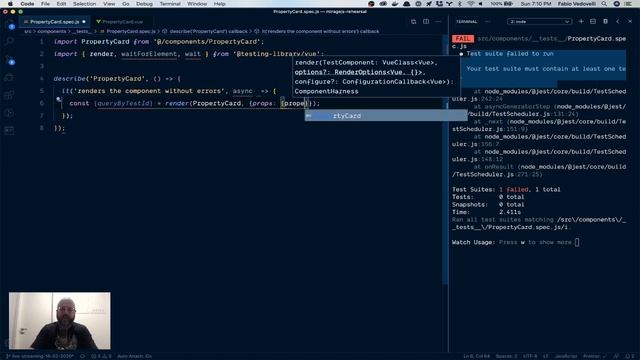This screenshot has width=640, height=360.
Task: Click 'Test Suites: 1 failed, 1 total' line
Action: click(x=506, y=189)
